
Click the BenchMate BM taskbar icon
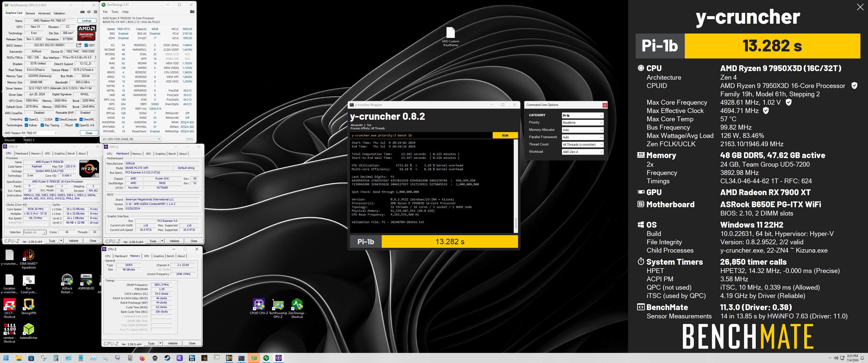(x=229, y=358)
